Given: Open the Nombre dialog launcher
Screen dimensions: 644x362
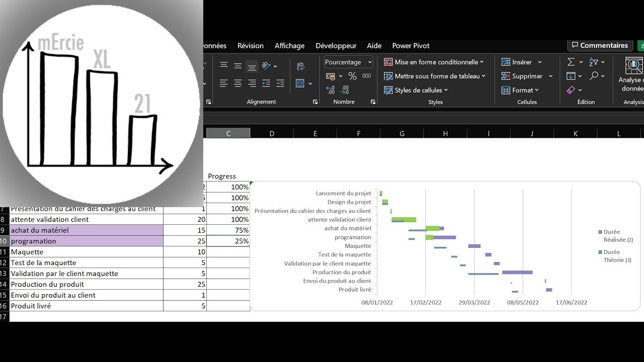Looking at the screenshot, I should click(x=373, y=102).
